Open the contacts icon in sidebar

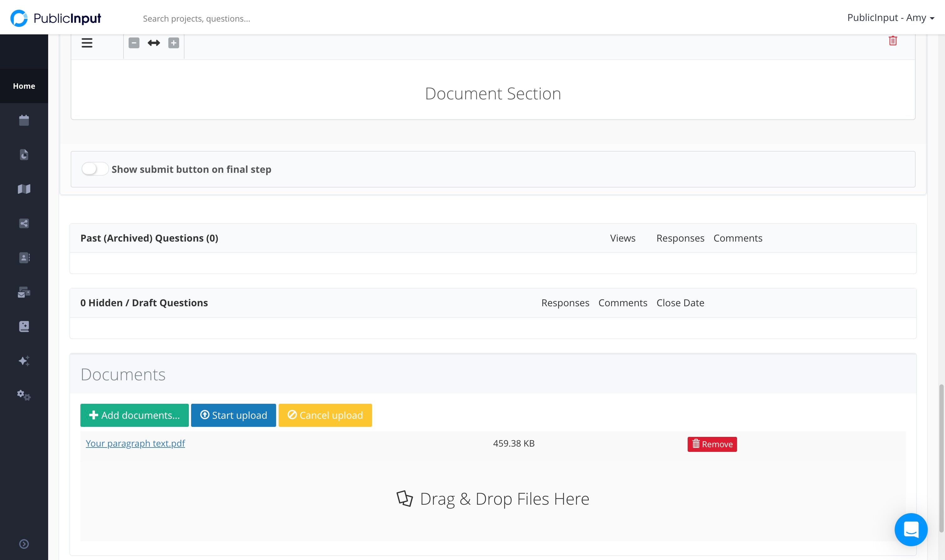pos(24,257)
